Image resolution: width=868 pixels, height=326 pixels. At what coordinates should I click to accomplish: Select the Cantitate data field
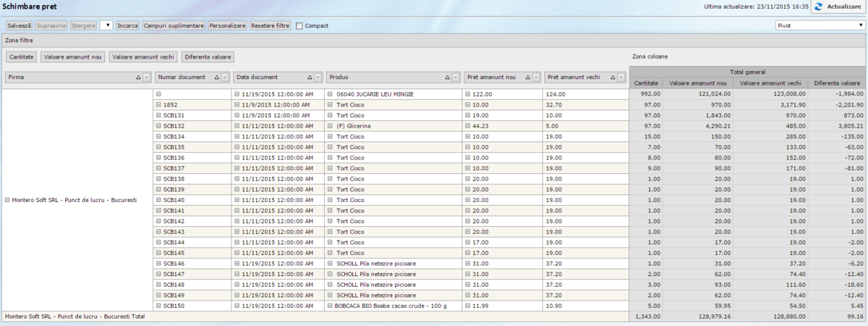tap(22, 57)
